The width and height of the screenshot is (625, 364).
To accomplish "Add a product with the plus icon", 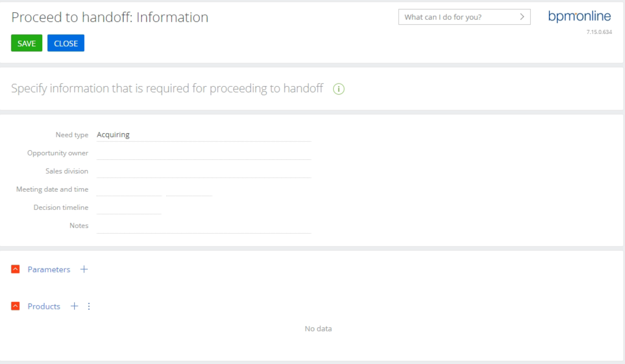I will 74,306.
